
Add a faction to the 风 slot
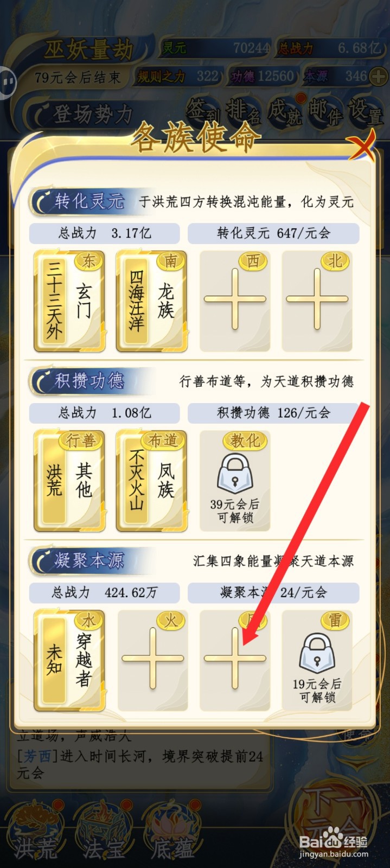click(235, 660)
